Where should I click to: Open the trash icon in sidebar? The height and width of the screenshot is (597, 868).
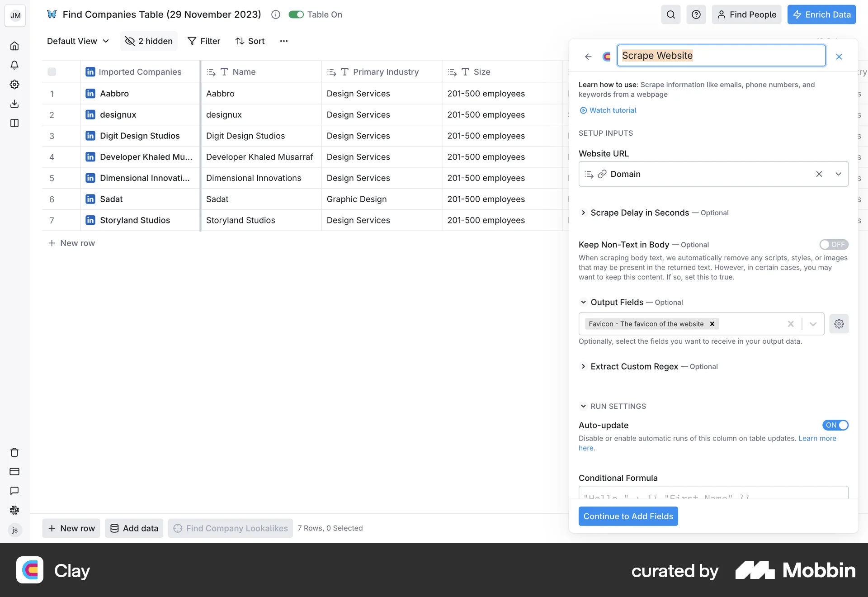click(14, 452)
